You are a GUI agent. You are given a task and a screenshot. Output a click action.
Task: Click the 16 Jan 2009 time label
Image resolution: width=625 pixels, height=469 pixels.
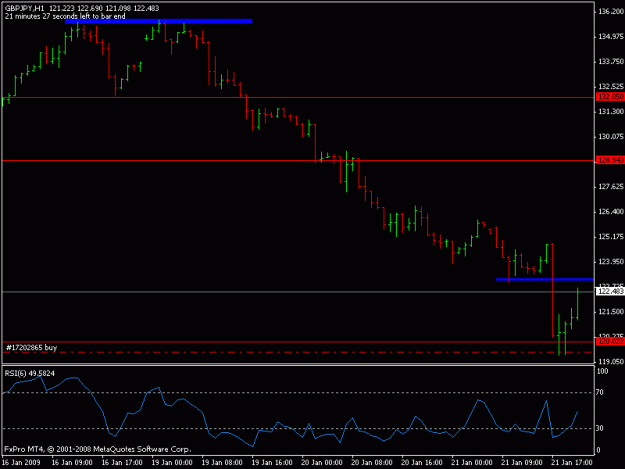pyautogui.click(x=22, y=463)
